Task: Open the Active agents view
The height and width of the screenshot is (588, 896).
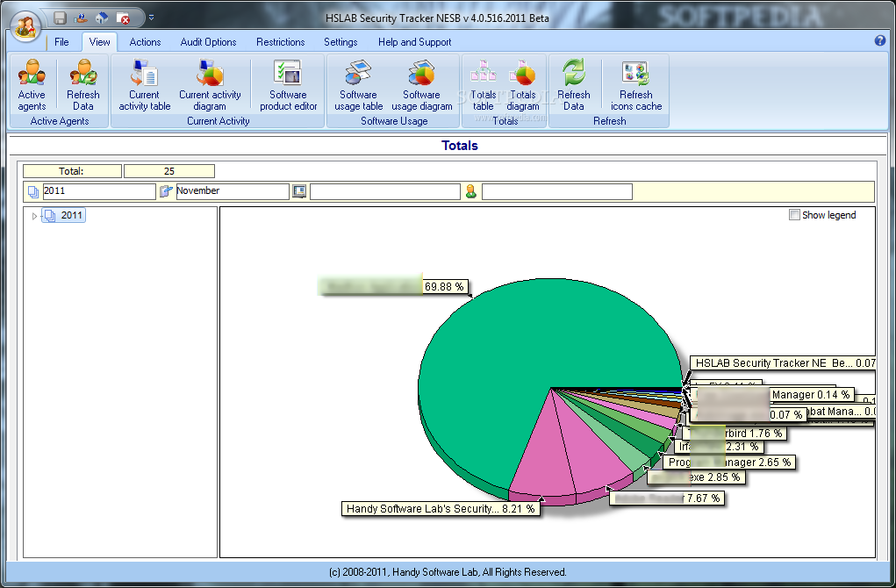Action: pyautogui.click(x=32, y=85)
